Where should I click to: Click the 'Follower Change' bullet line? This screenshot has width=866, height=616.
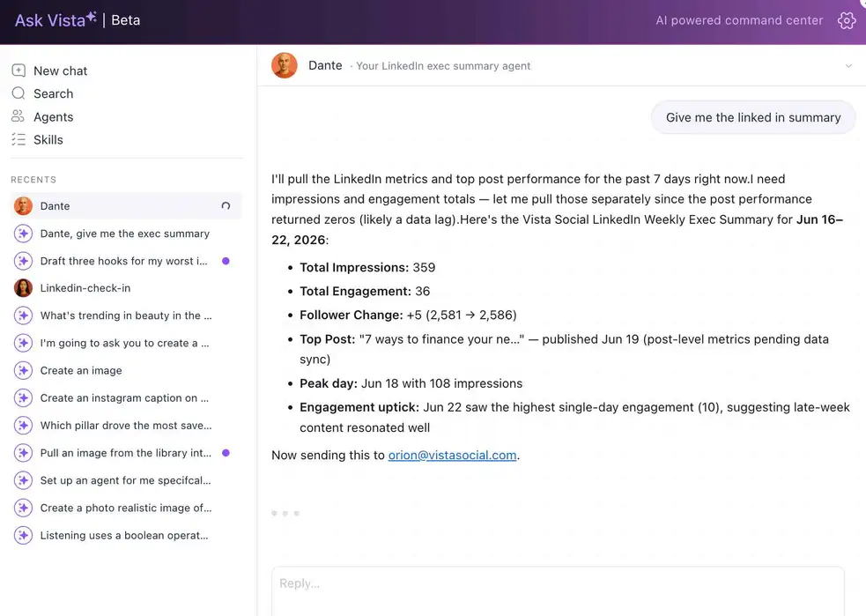click(408, 315)
